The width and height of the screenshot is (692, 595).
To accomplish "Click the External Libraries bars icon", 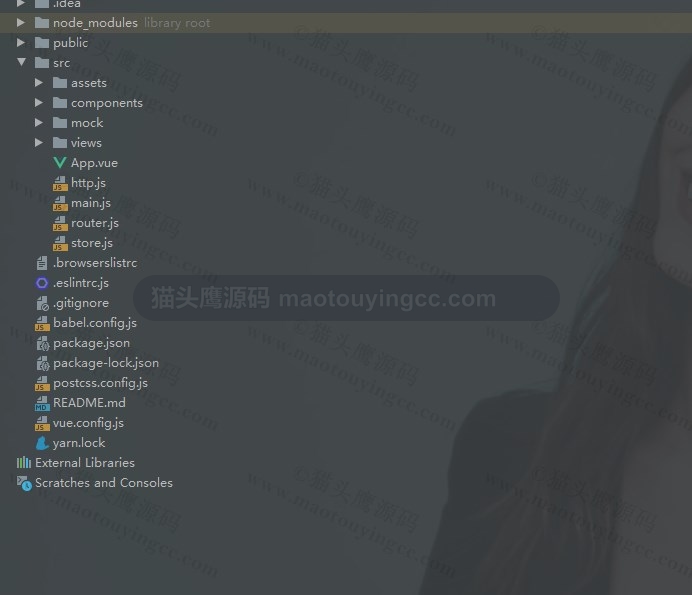I will (x=24, y=463).
